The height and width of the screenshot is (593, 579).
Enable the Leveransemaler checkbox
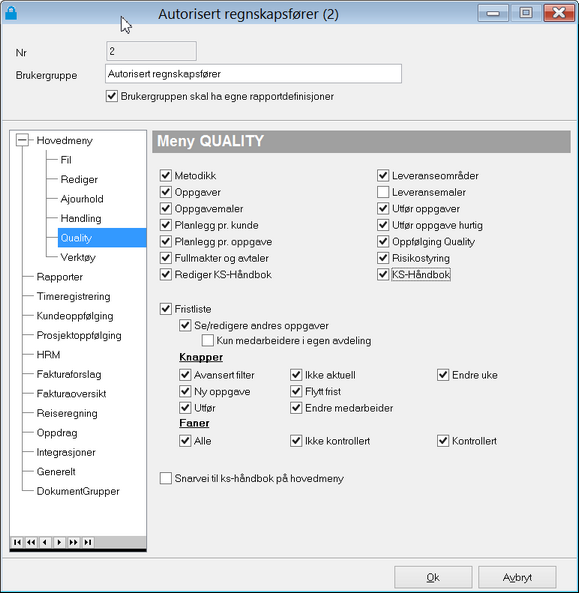(383, 192)
